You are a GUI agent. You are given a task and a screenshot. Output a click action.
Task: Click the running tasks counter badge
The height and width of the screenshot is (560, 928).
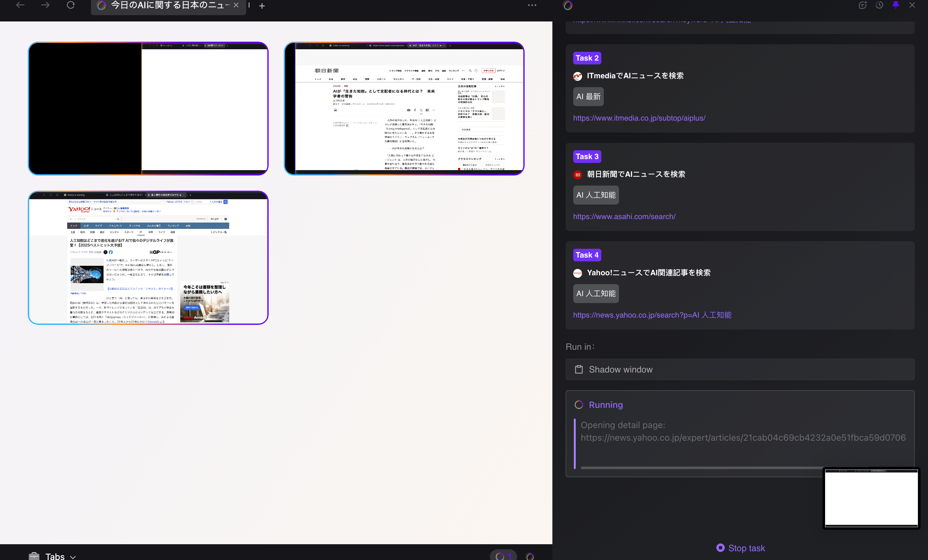[x=503, y=556]
